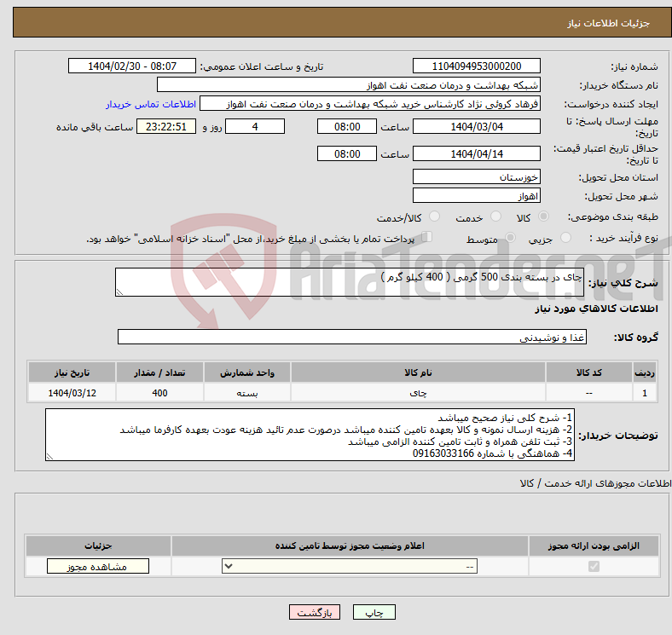Click the نام کالا column header

tap(418, 372)
